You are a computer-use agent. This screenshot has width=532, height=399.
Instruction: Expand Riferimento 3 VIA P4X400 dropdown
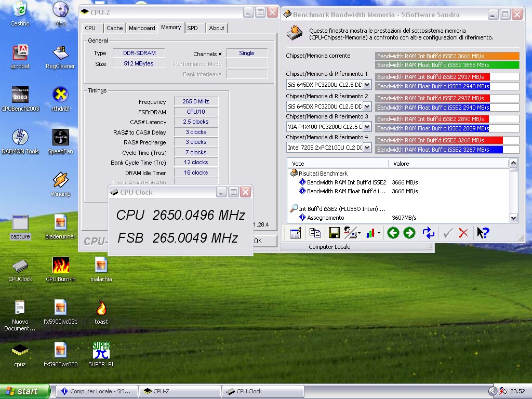[x=367, y=127]
